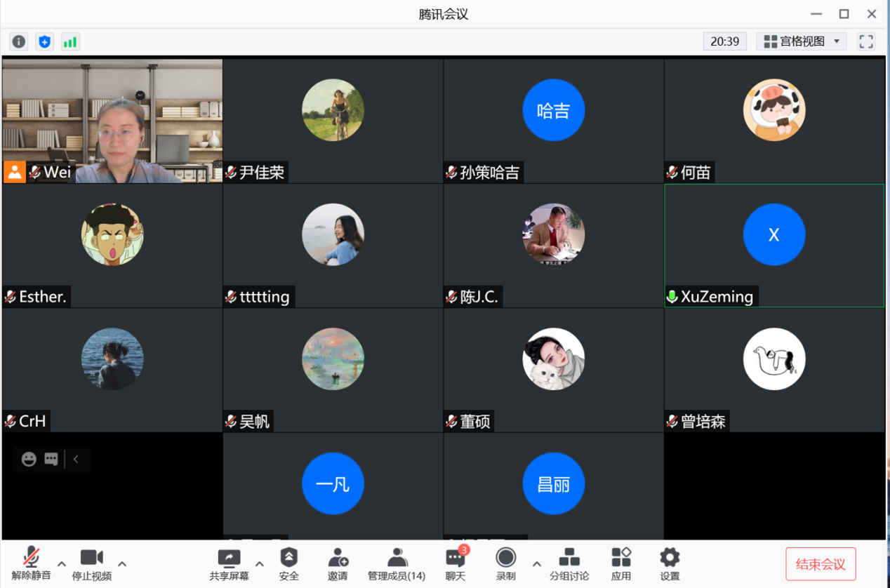Open the emoji reaction icon
The image size is (890, 588).
point(29,459)
